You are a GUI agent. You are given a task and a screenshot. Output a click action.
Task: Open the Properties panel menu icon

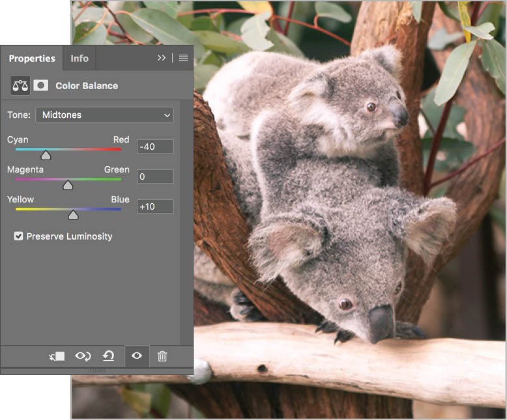point(183,58)
